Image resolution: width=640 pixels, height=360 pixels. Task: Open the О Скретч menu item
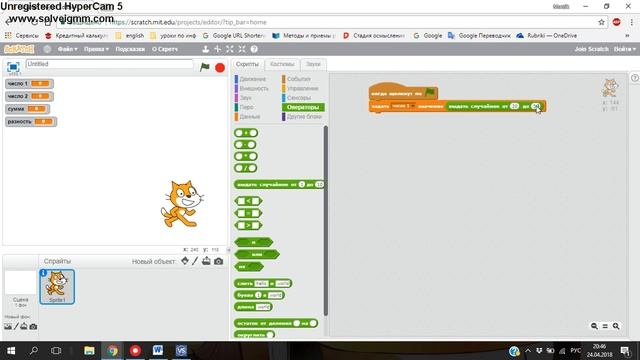(165, 49)
